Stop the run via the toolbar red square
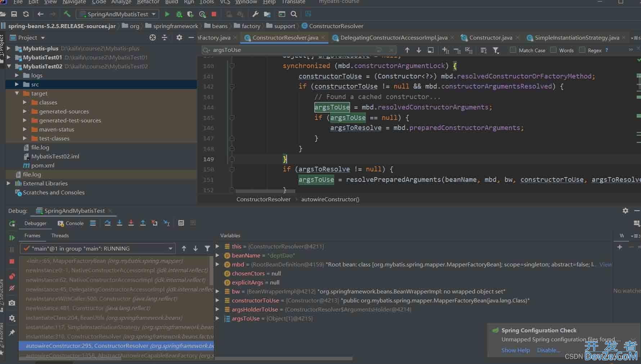The height and width of the screenshot is (364, 641). coord(214,14)
